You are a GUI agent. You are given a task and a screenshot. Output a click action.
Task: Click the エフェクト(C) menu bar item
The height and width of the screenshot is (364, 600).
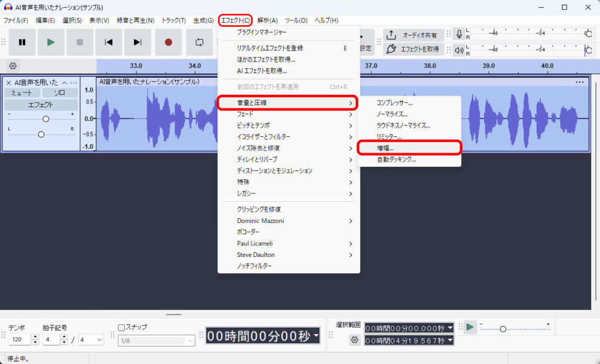[x=236, y=20]
